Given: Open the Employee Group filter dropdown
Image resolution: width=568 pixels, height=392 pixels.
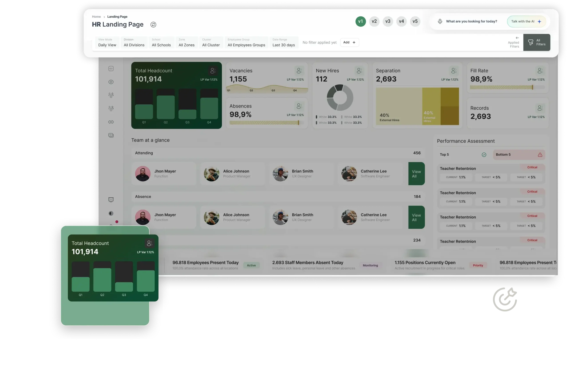Looking at the screenshot, I should click(x=246, y=43).
